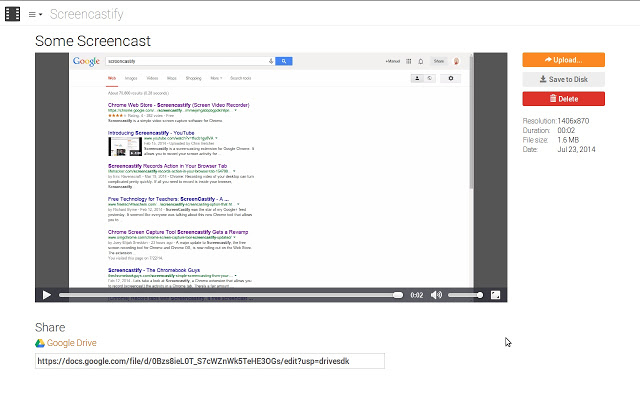Image resolution: width=640 pixels, height=400 pixels.
Task: Click the settings gear in search results
Action: tap(451, 78)
